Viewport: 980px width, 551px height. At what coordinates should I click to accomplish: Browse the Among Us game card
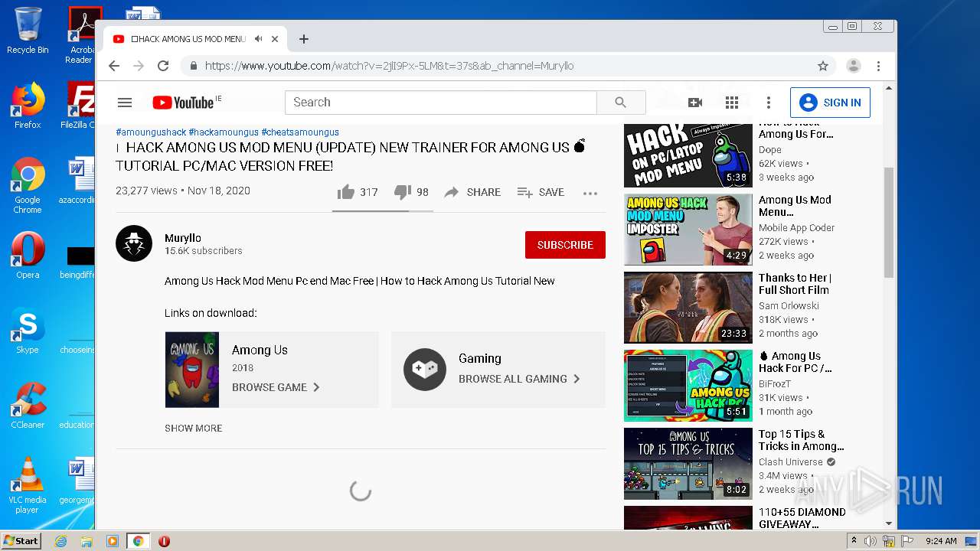[272, 370]
